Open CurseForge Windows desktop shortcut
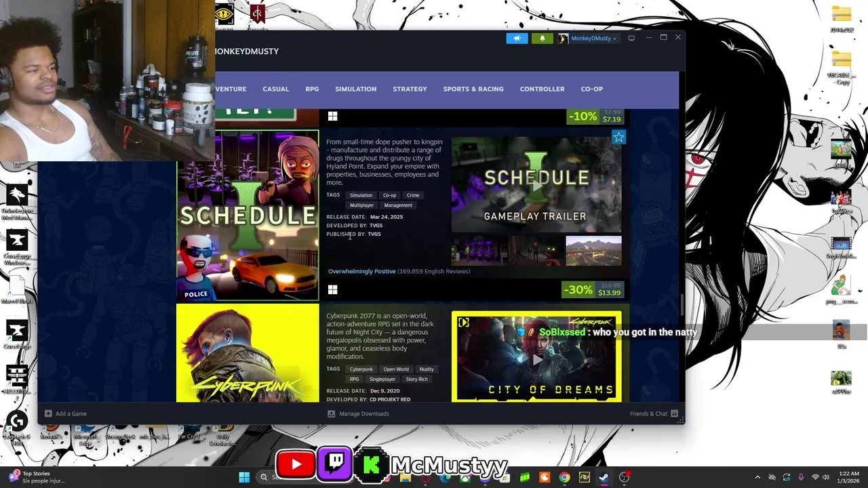The height and width of the screenshot is (488, 868). tap(18, 247)
